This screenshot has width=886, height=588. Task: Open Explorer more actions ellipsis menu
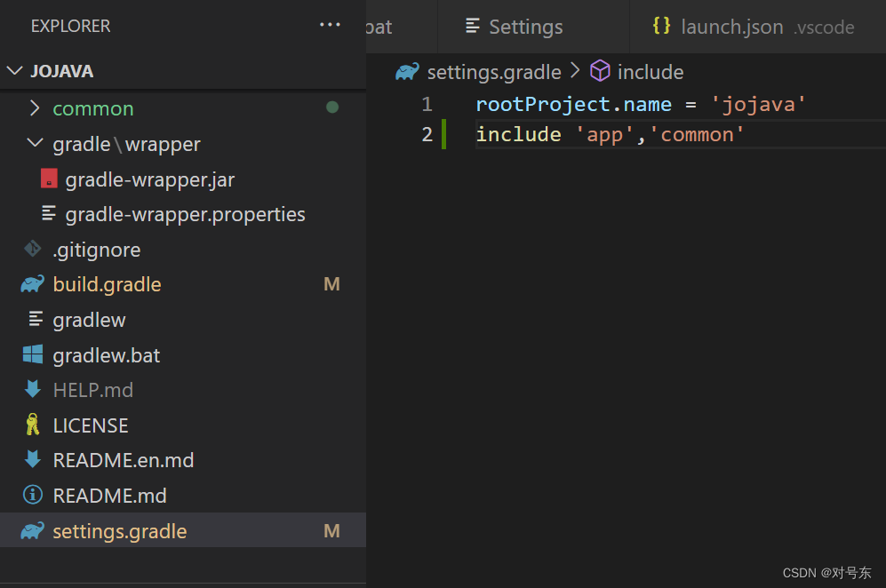point(330,25)
